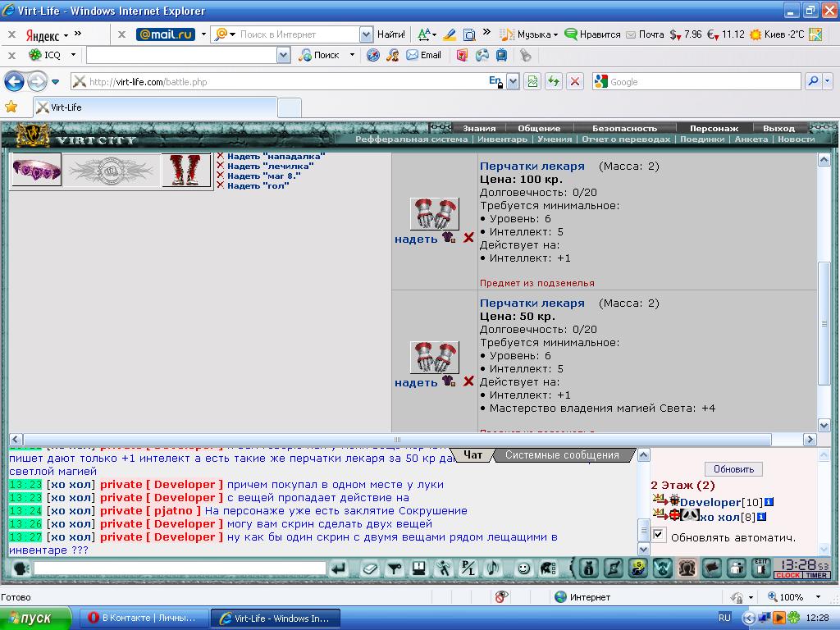Image resolution: width=840 pixels, height=630 pixels.
Task: Click the flag icon in bottom toolbar
Action: pos(712,568)
